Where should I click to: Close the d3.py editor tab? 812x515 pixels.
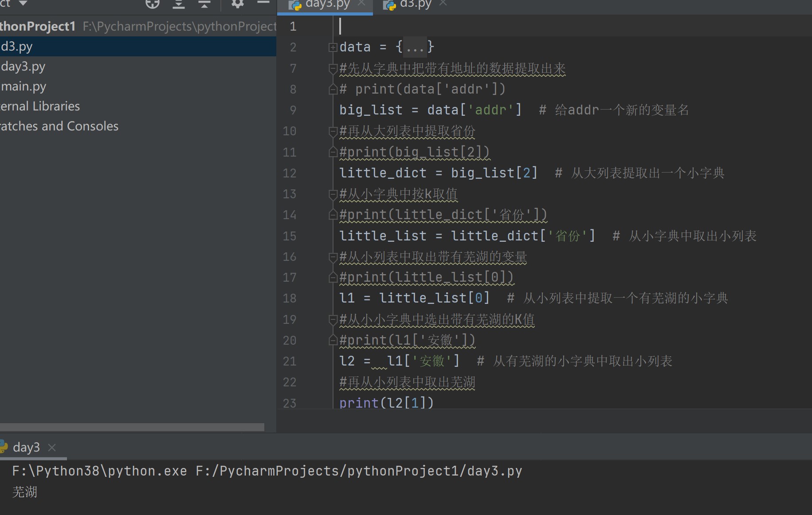point(443,4)
